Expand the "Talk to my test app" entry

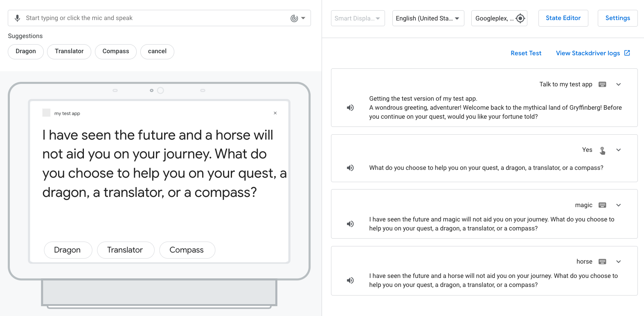619,84
